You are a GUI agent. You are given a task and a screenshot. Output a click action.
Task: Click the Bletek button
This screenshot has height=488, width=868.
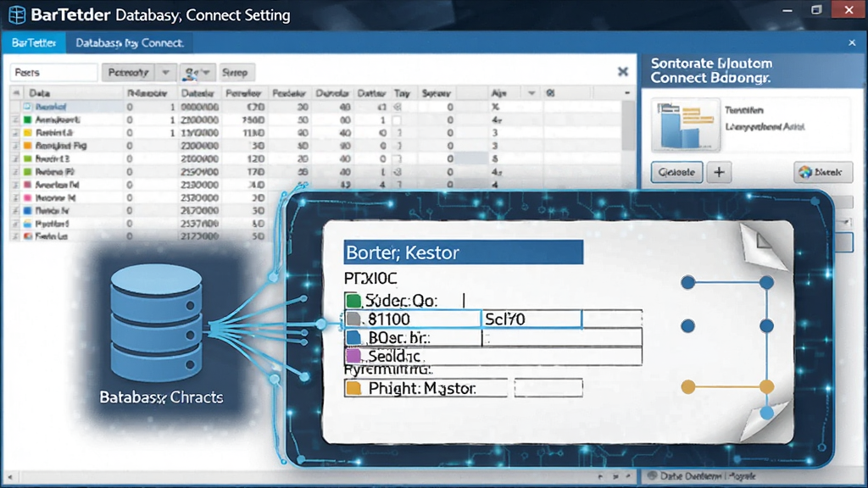pos(822,172)
